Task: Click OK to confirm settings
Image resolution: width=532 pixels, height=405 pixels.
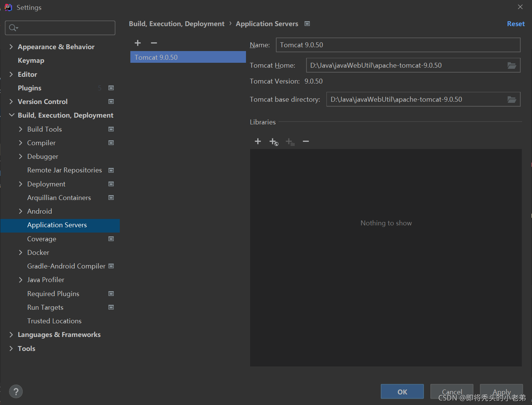Action: pos(402,392)
